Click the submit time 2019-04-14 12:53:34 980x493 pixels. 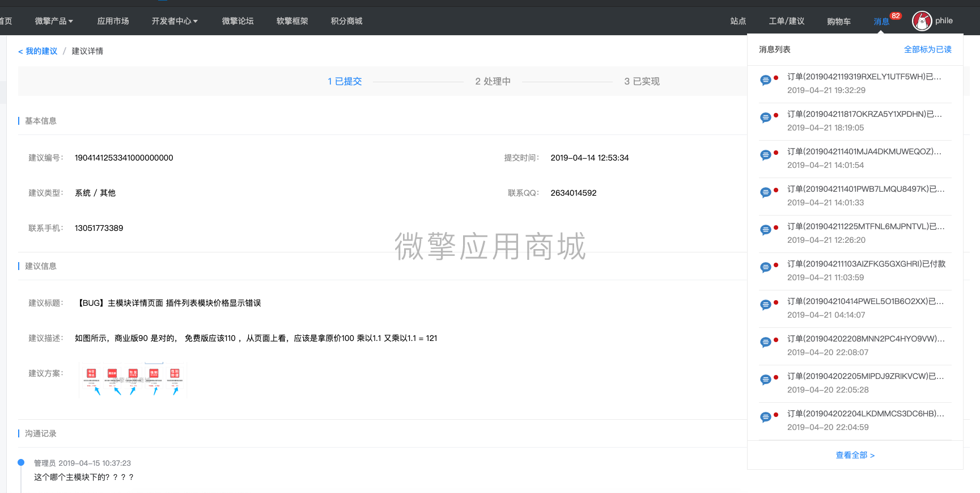[x=589, y=158]
